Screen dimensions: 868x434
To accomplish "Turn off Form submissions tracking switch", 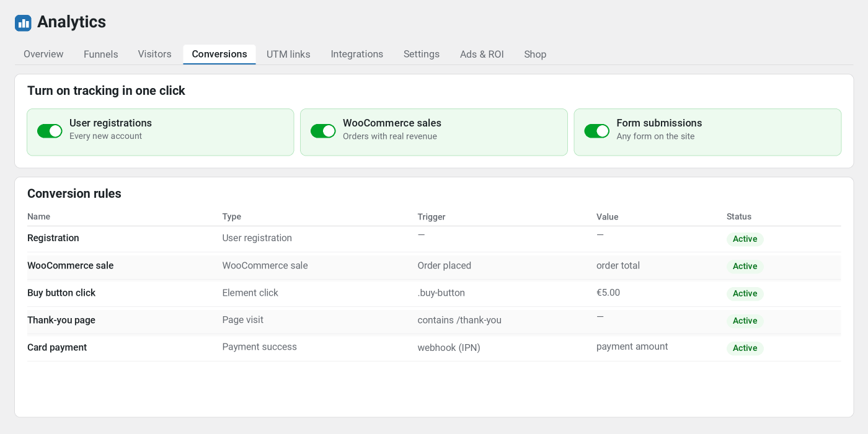I will (x=597, y=131).
